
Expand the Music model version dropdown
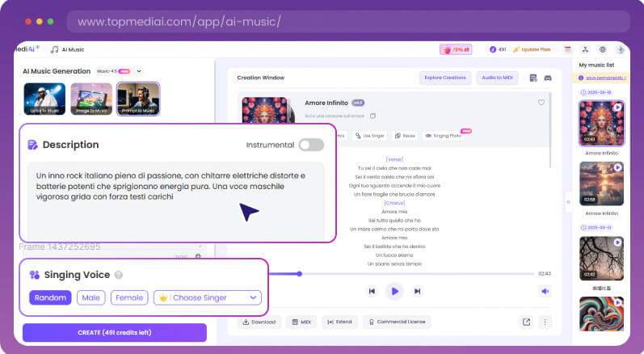tap(138, 71)
